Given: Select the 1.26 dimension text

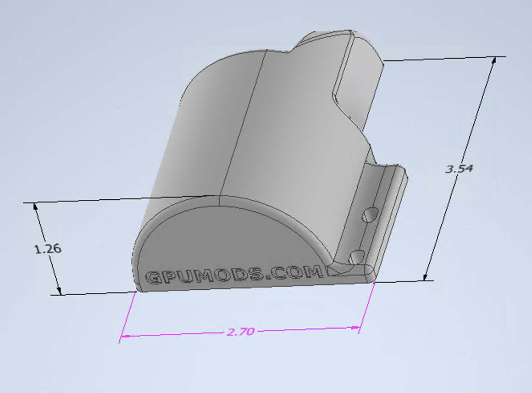Looking at the screenshot, I should point(48,249).
